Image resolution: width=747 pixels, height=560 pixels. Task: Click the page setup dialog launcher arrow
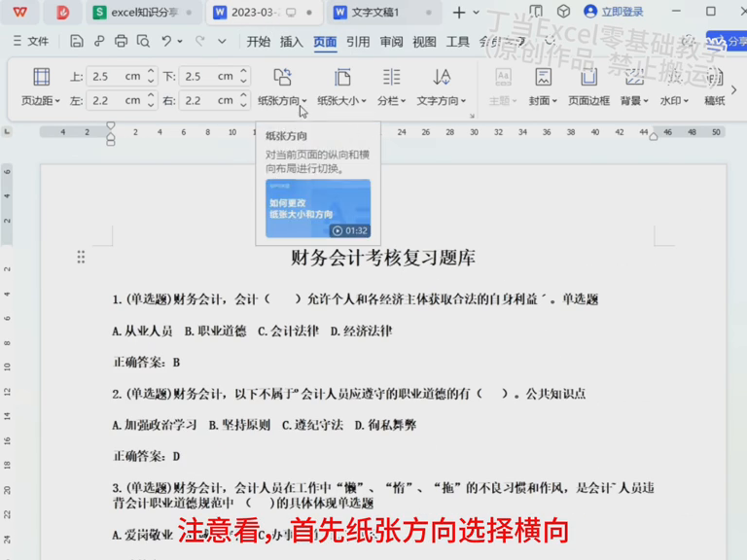click(x=472, y=116)
